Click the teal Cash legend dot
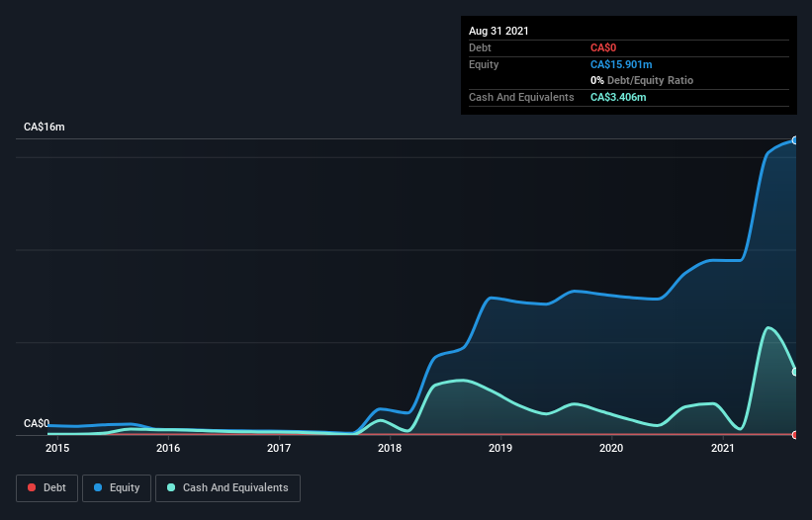This screenshot has height=520, width=812. click(x=171, y=487)
